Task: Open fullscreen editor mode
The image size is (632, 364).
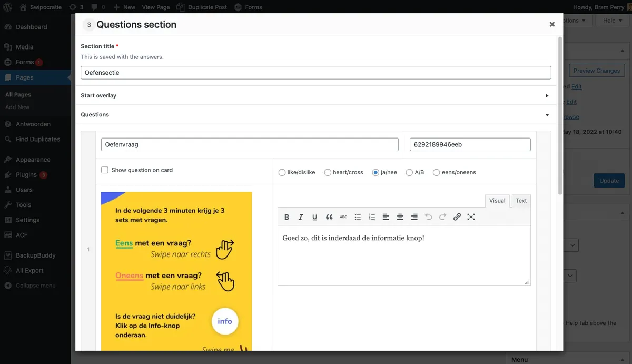Action: (471, 217)
